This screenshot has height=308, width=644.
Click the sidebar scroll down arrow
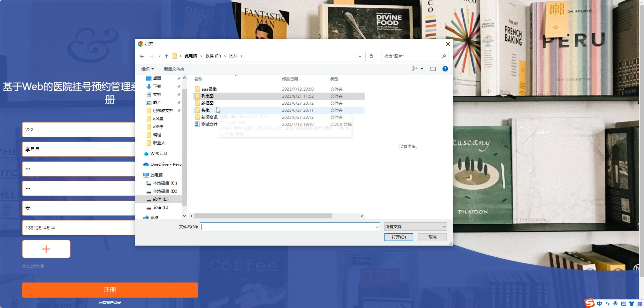coord(184,216)
